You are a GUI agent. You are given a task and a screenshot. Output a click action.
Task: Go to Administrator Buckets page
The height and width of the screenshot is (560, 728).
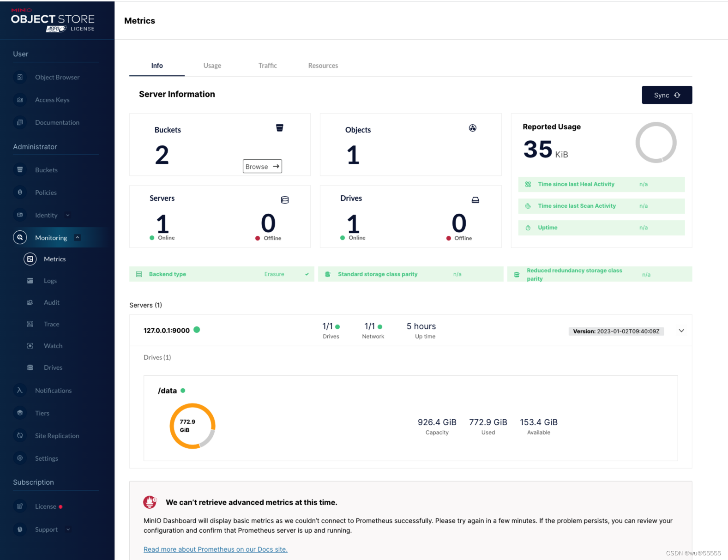pos(46,170)
